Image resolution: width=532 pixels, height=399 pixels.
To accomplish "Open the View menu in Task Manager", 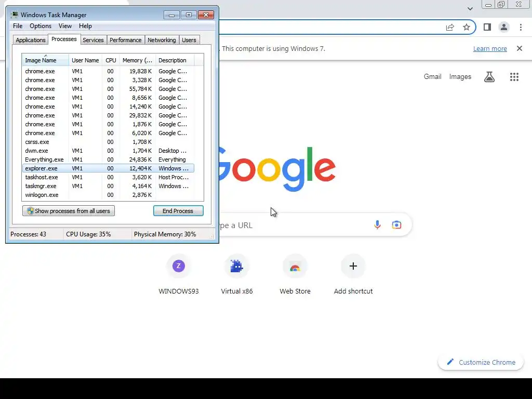I will point(65,26).
